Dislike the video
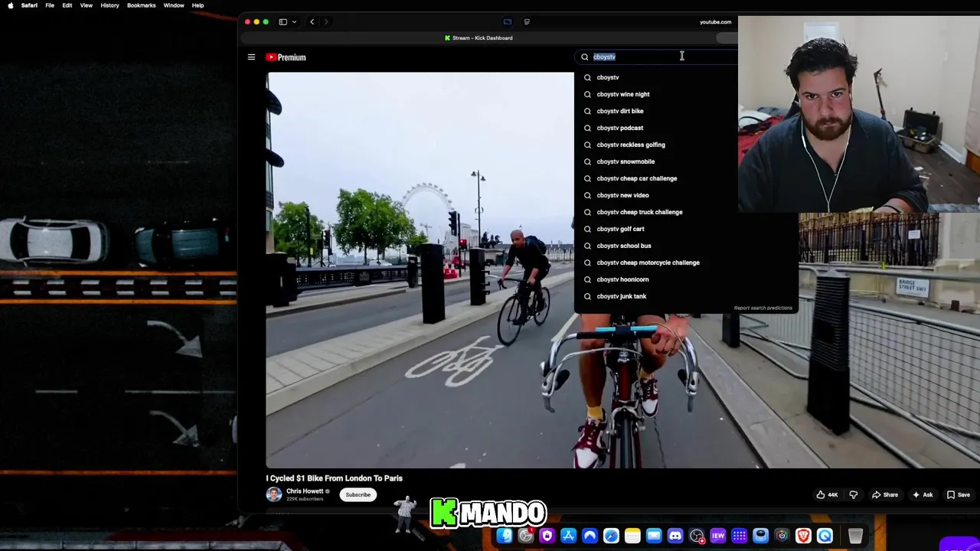The image size is (980, 551). pos(854,495)
